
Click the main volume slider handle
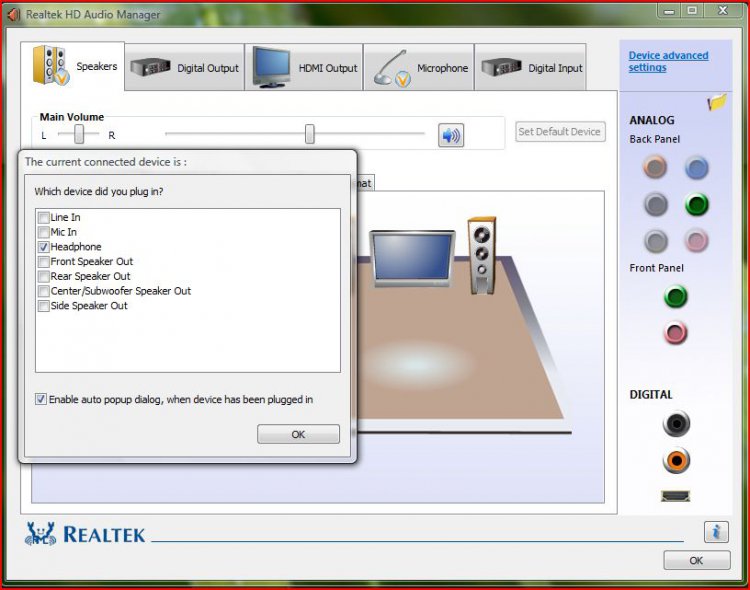tap(310, 134)
